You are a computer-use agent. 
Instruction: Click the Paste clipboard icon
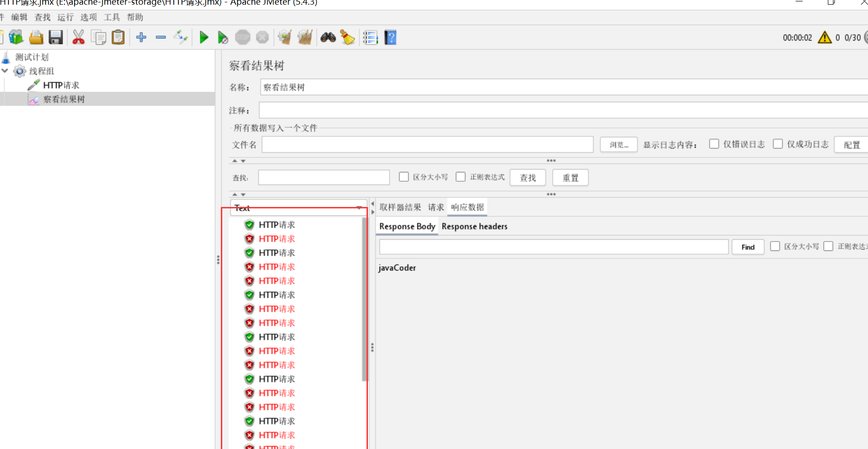point(119,37)
